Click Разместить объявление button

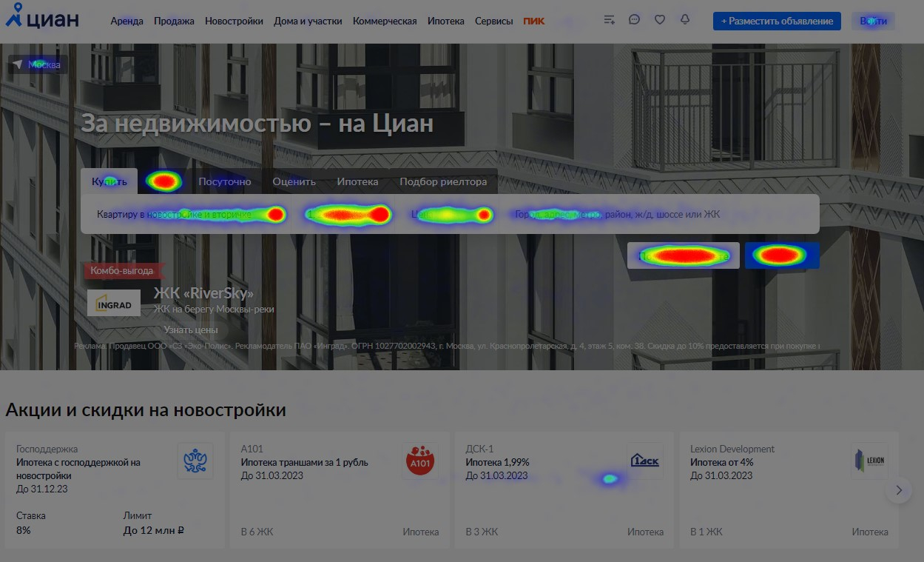pyautogui.click(x=778, y=21)
